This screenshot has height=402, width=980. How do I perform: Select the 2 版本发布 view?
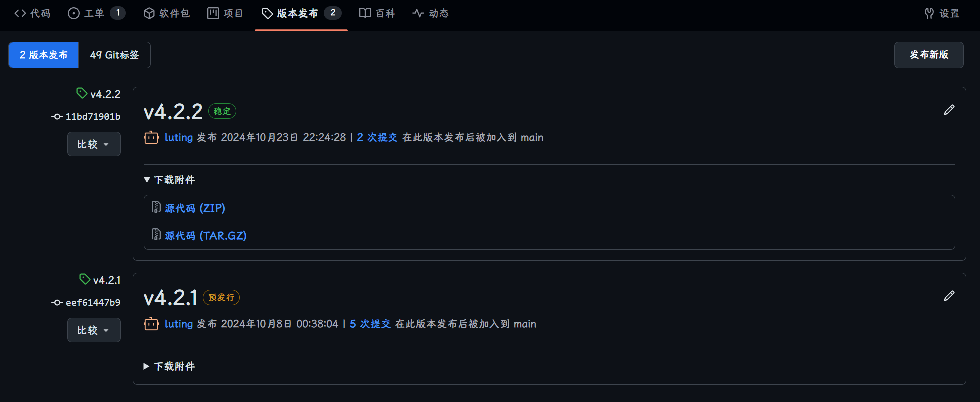click(44, 55)
